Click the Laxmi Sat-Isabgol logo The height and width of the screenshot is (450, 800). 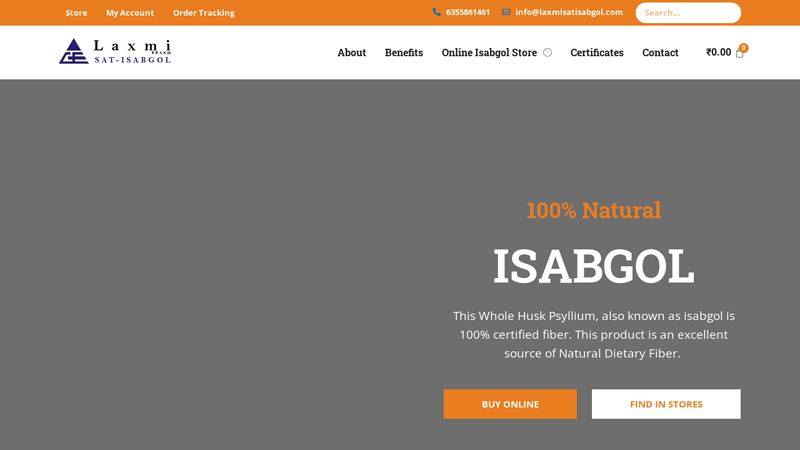[x=115, y=52]
